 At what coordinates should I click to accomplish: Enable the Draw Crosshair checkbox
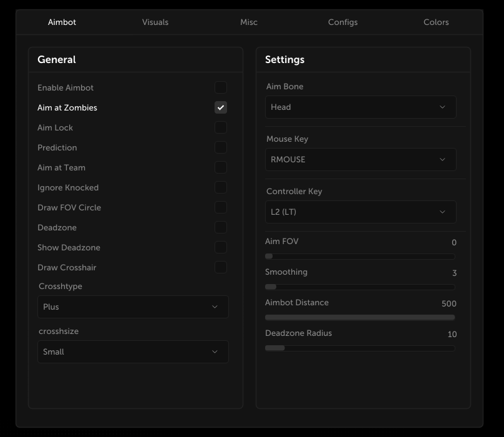tap(221, 267)
